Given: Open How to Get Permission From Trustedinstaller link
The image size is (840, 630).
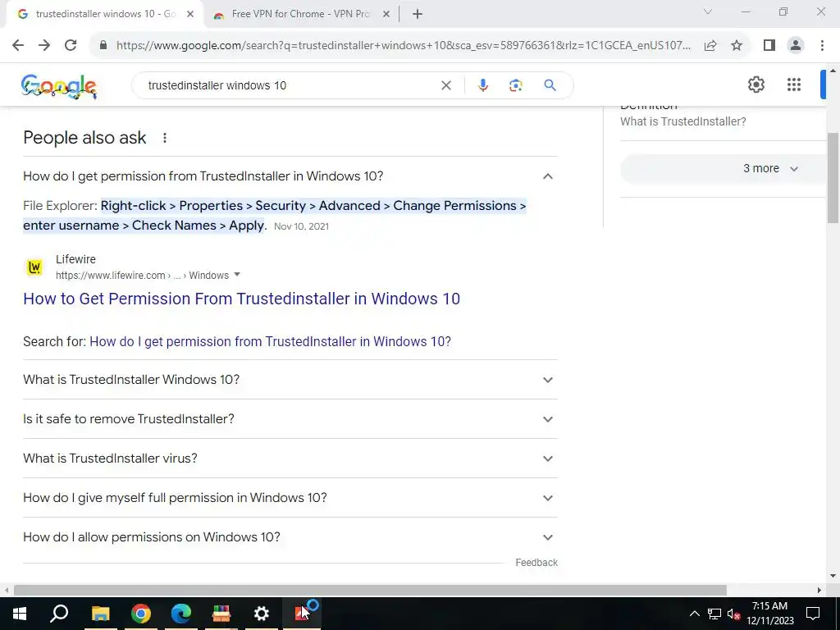Looking at the screenshot, I should pos(242,299).
